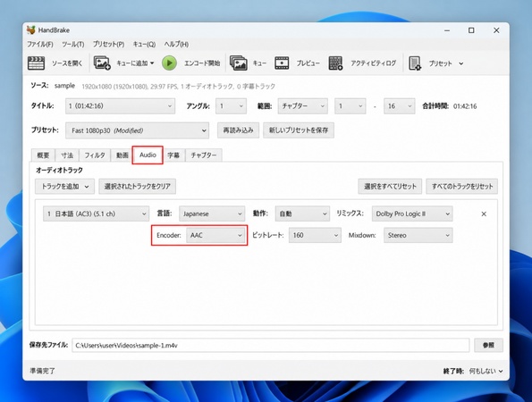This screenshot has width=532, height=402.
Task: Switch to the チャプター tab
Action: [204, 155]
